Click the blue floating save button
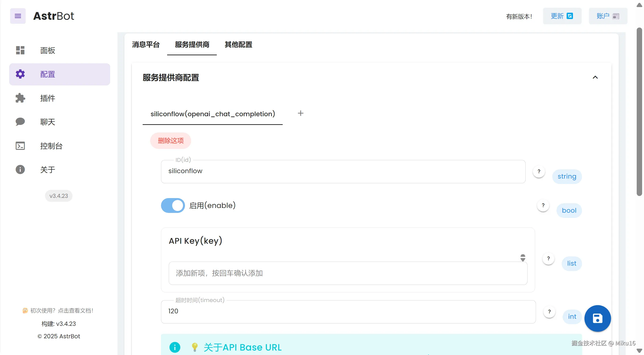Viewport: 644px width, 355px height. (x=597, y=318)
